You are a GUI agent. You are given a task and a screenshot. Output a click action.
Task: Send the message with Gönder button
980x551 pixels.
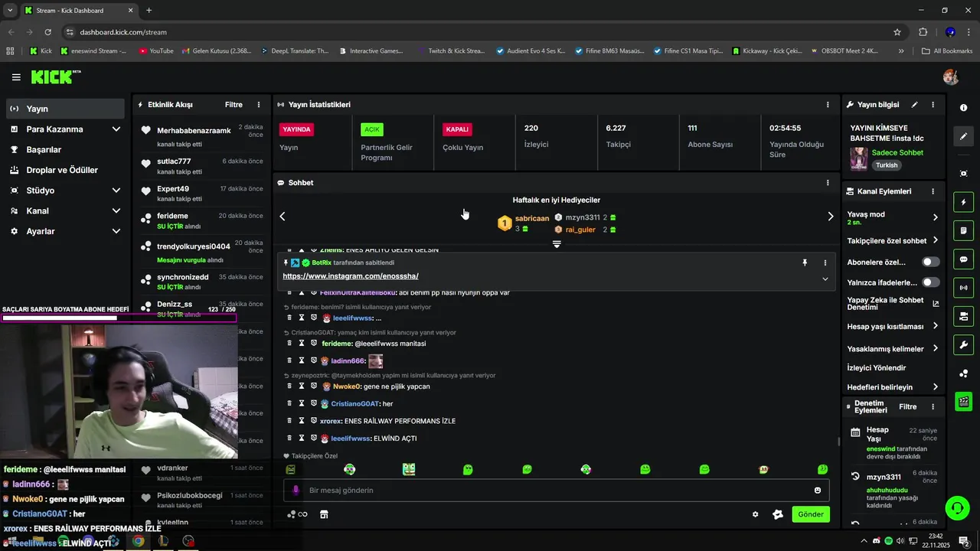pos(811,514)
